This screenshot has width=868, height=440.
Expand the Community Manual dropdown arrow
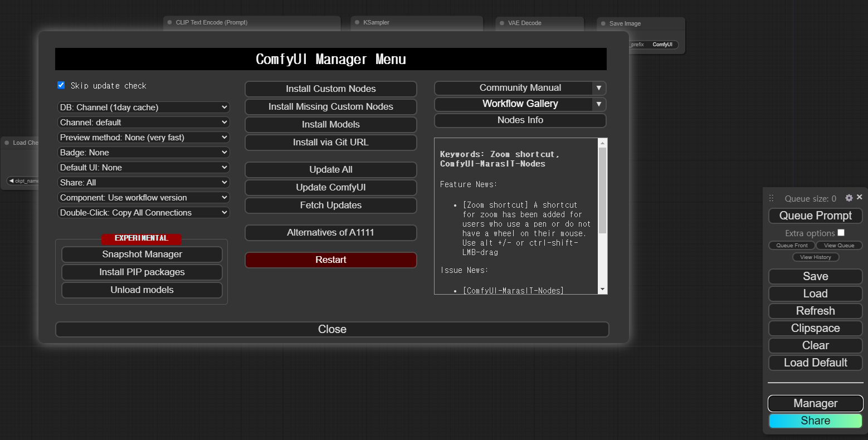tap(599, 88)
